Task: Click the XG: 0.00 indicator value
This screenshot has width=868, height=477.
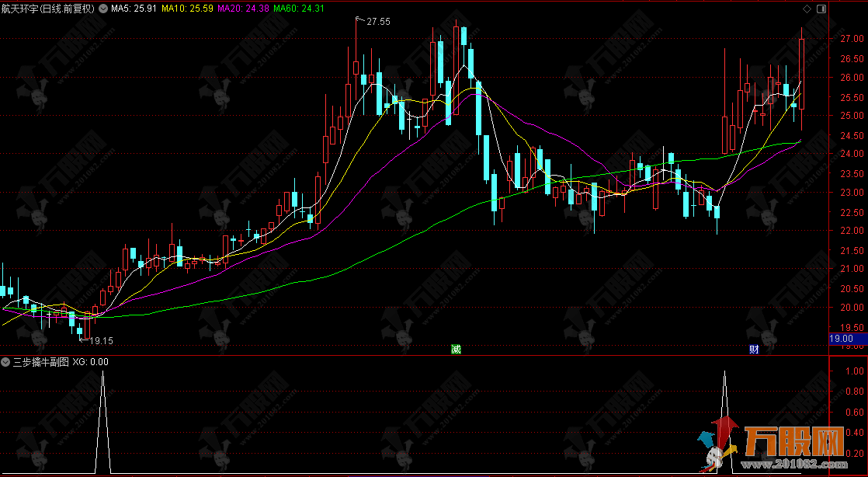Action: [x=90, y=362]
